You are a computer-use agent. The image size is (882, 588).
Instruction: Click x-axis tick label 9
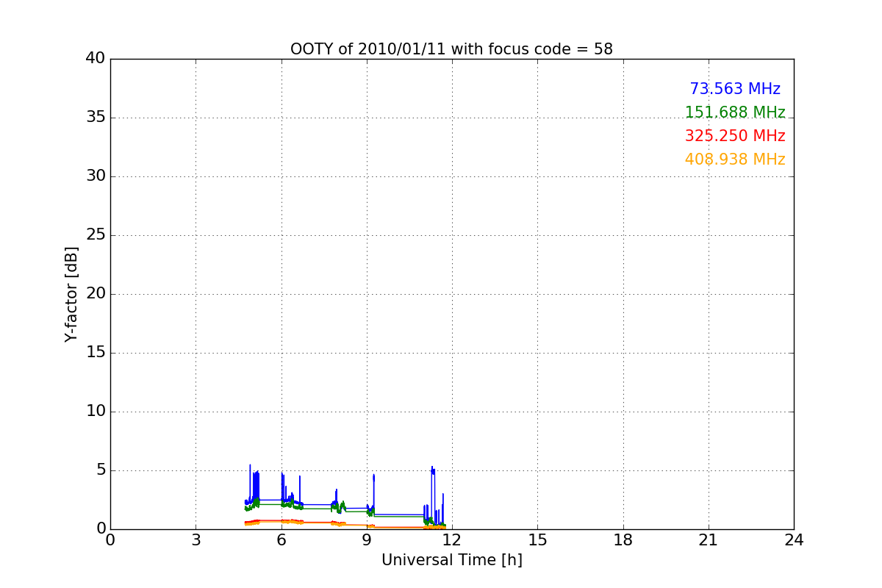[367, 540]
